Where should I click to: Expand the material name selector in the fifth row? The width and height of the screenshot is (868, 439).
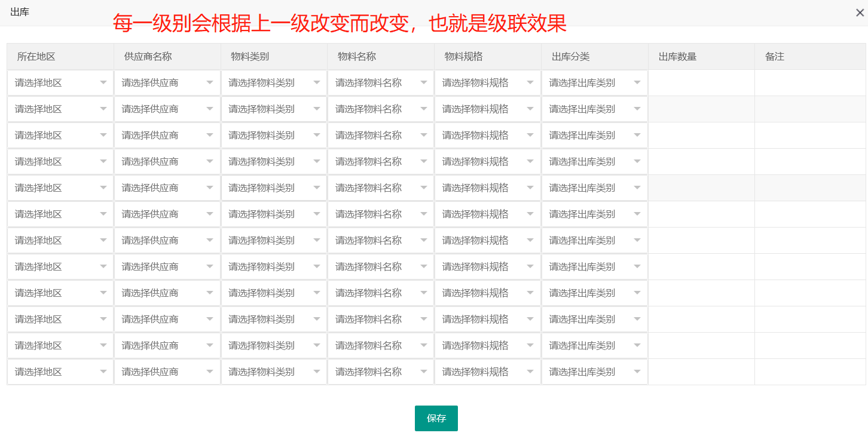coord(381,188)
